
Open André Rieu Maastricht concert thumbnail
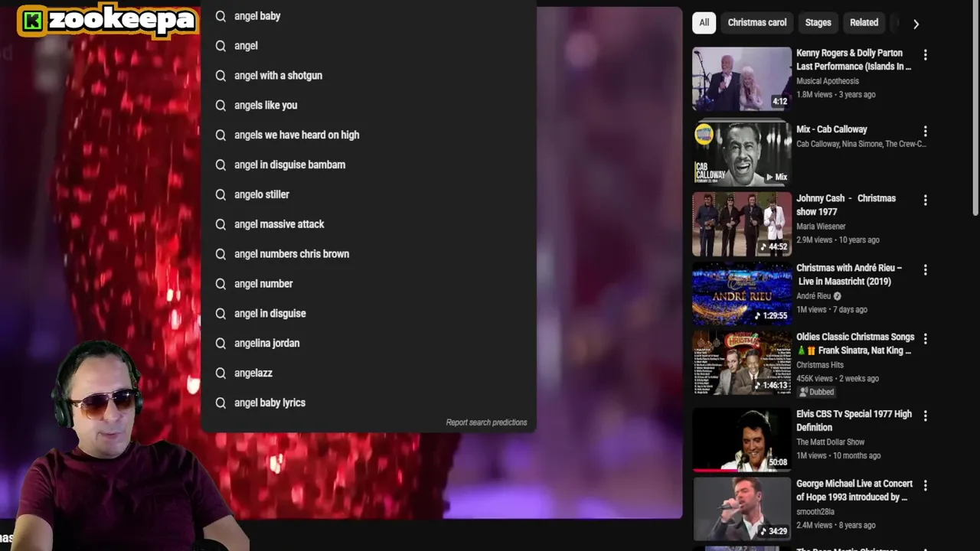(742, 294)
